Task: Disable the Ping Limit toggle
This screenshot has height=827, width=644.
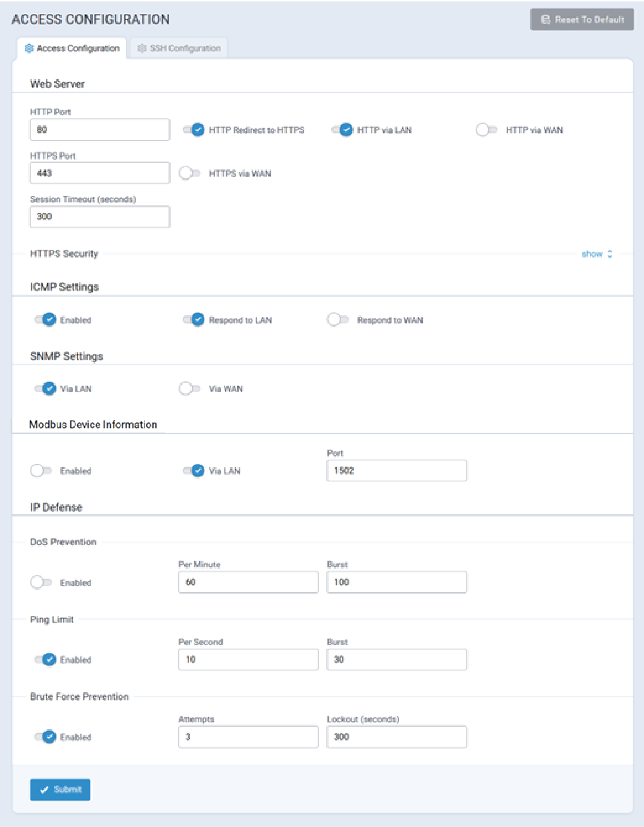Action: (45, 659)
